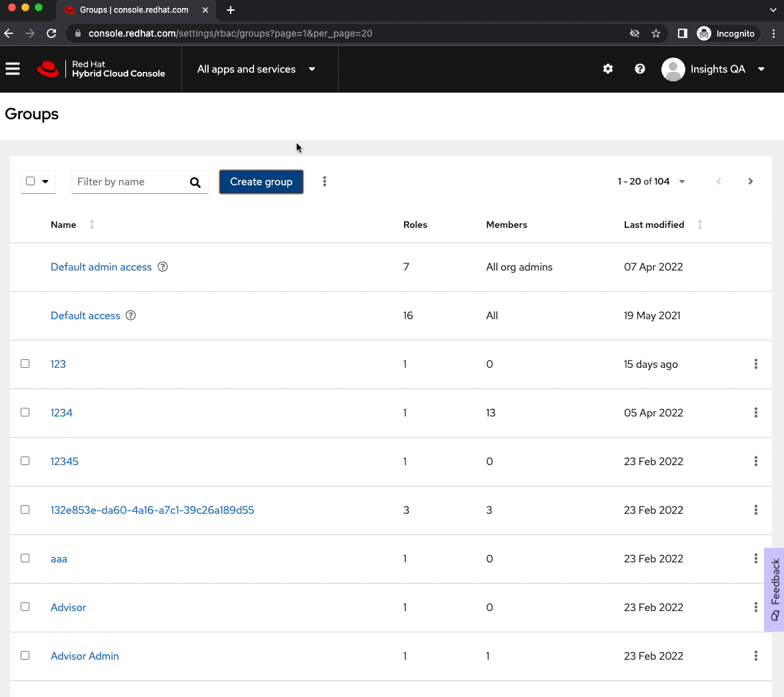Click the Filter by name input field
Screen dimensions: 784x697
127,182
